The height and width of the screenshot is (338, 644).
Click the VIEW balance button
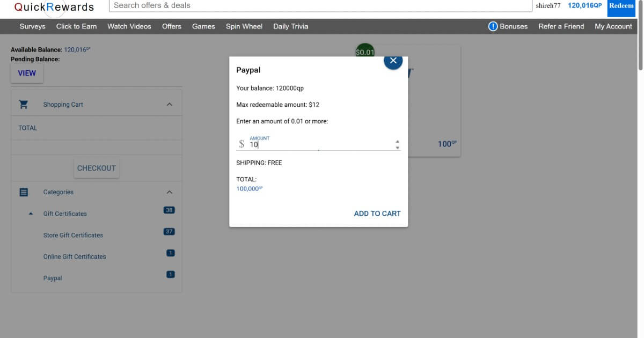pyautogui.click(x=26, y=73)
